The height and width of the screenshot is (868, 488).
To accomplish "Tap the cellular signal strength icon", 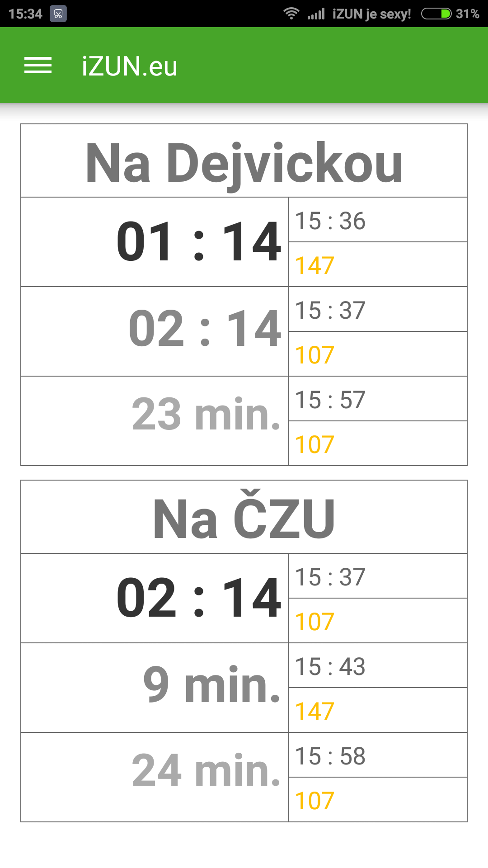I will point(316,14).
